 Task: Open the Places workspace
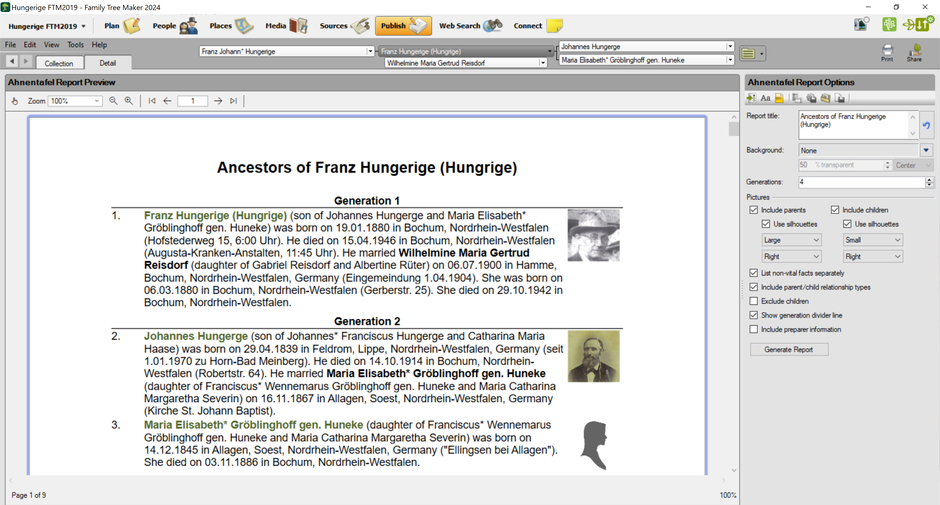(231, 26)
